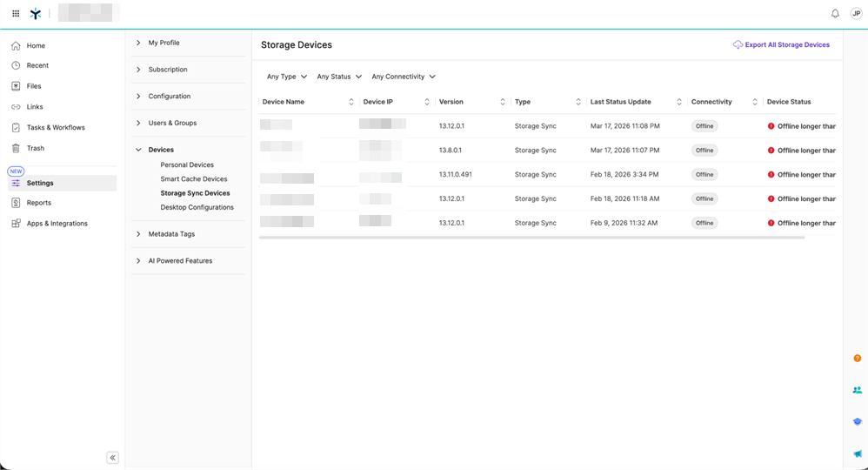Viewport: 868px width, 470px height.
Task: Click the Device Status column header
Action: 789,102
